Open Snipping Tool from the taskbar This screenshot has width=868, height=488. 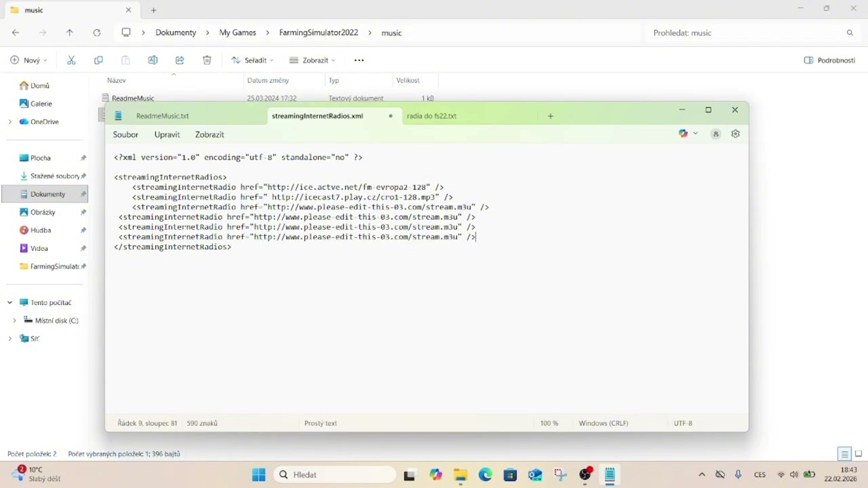click(x=560, y=475)
